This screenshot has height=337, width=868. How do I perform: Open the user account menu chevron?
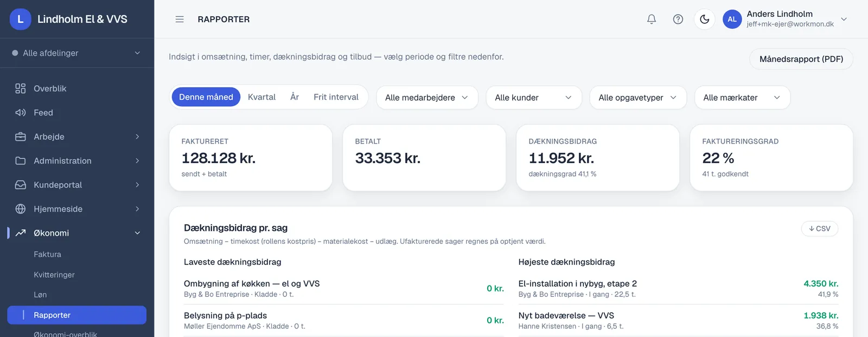click(x=844, y=20)
